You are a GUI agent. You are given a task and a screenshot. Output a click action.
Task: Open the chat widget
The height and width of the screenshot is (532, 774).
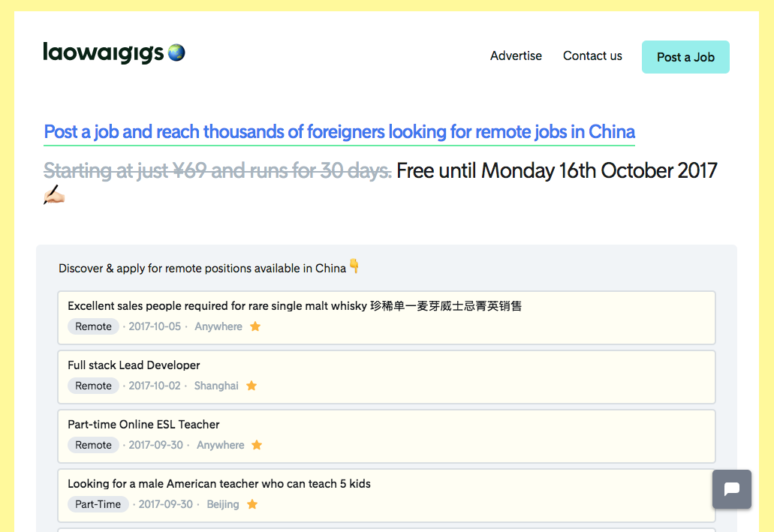click(731, 489)
